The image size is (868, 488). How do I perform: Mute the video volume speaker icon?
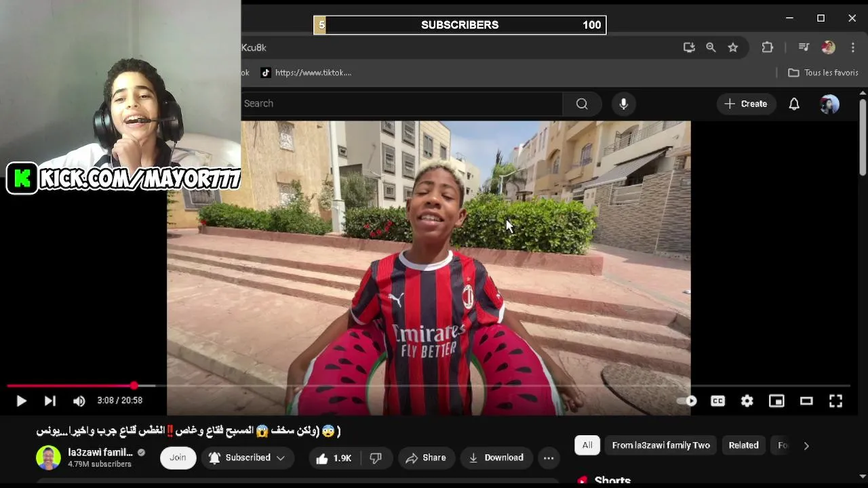(x=79, y=401)
